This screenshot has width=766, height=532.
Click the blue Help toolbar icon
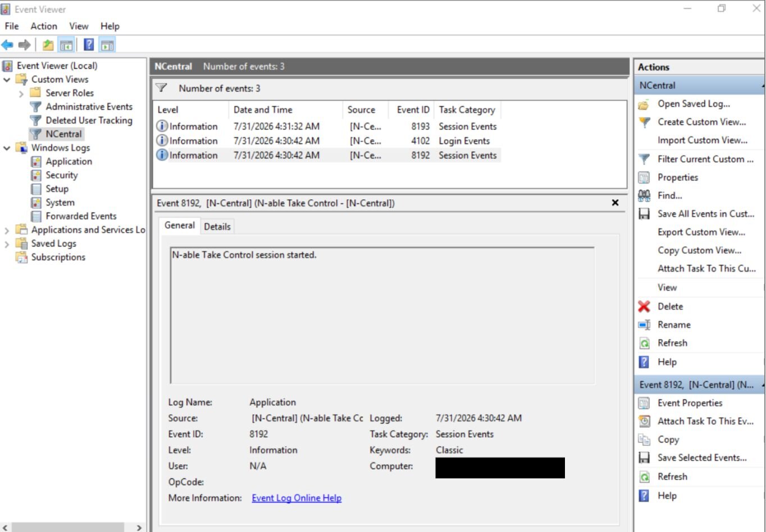point(89,45)
